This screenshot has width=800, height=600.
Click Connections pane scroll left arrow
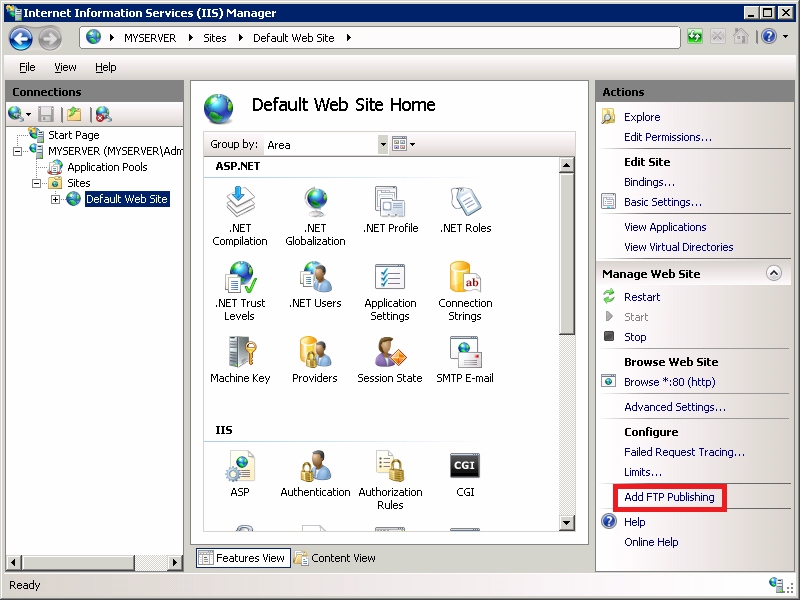coord(14,563)
